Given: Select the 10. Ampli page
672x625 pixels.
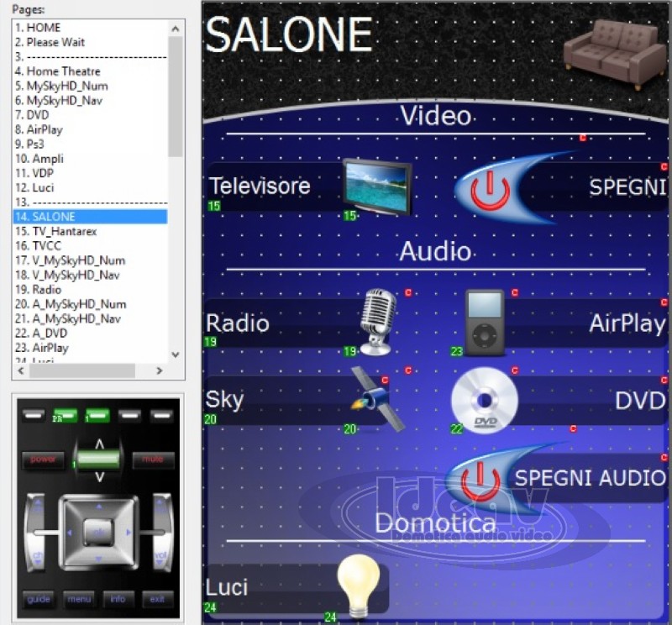Looking at the screenshot, I should click(90, 159).
